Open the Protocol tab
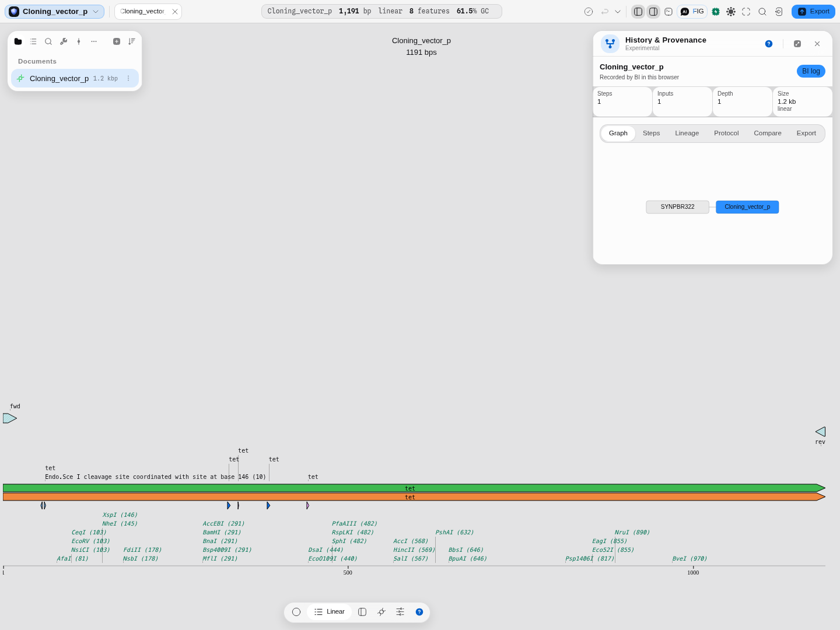The height and width of the screenshot is (630, 840). [726, 134]
